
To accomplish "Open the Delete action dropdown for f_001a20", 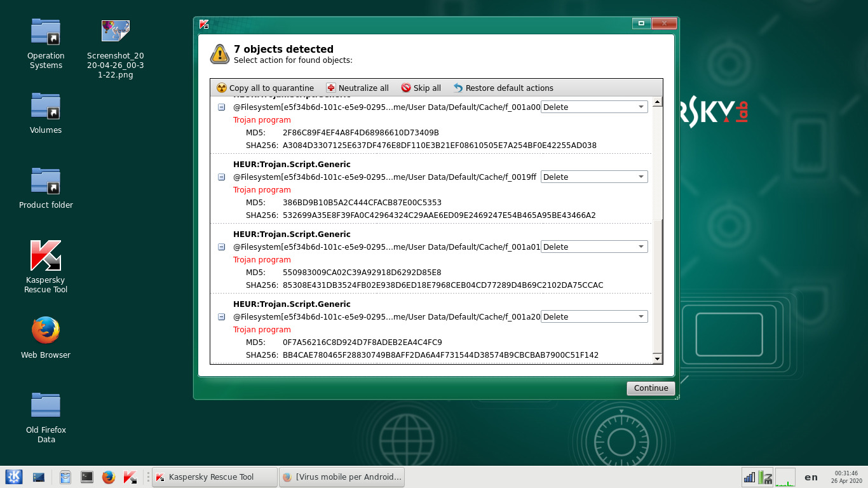I will click(x=594, y=317).
